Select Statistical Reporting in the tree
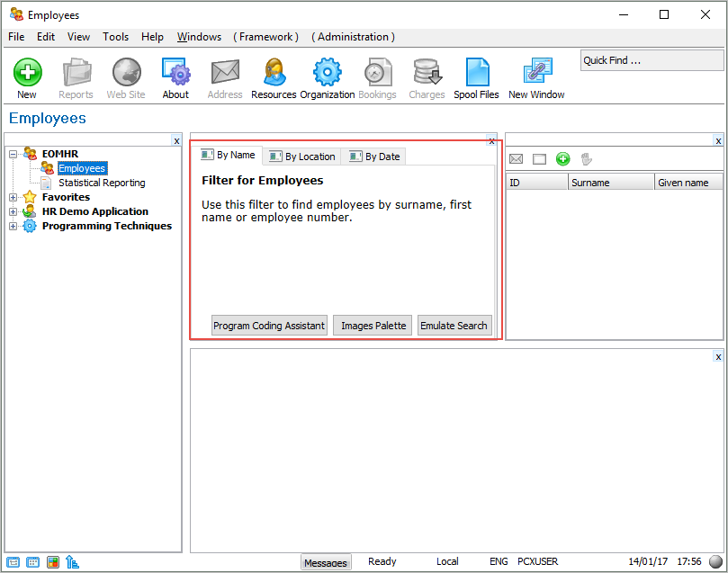This screenshot has height=573, width=728. (101, 183)
